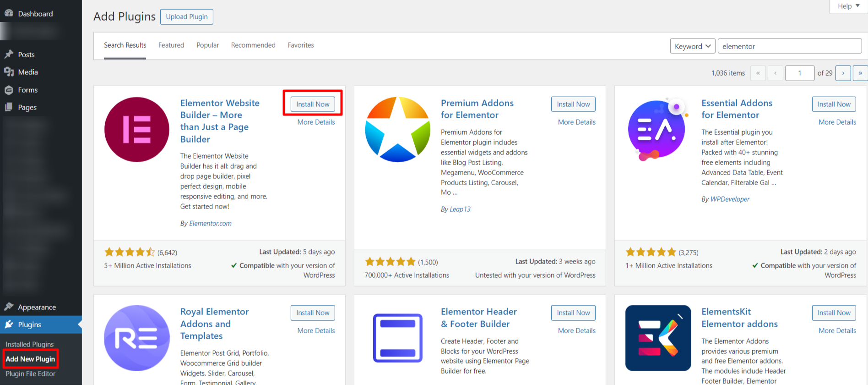Click the Upload Plugin button

tap(187, 16)
